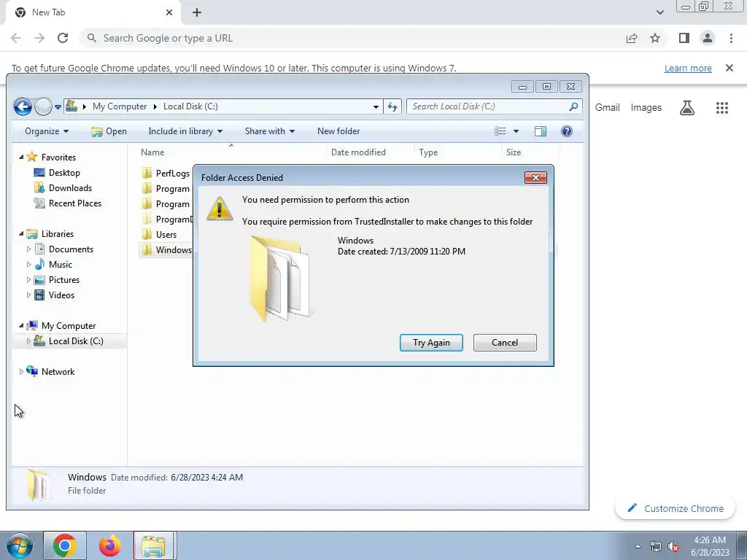Open the address bar previous locations dropdown
The width and height of the screenshot is (747, 560).
376,106
